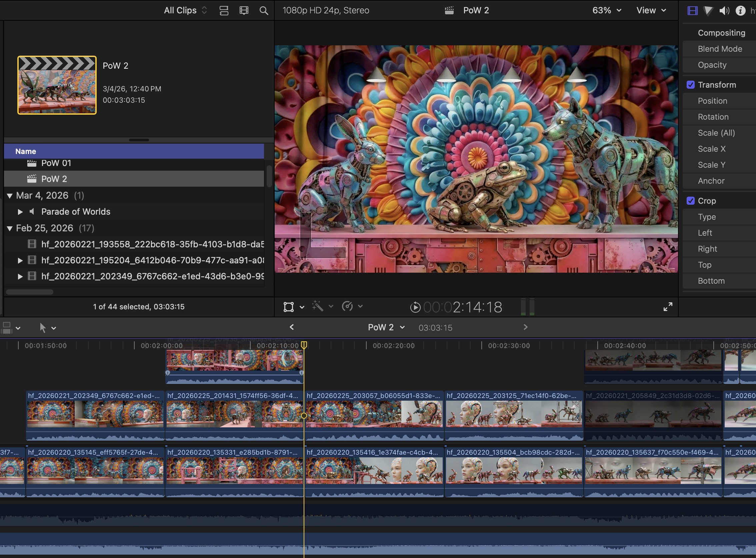Open the Audio inspector speaker icon
The height and width of the screenshot is (558, 756).
click(x=724, y=10)
